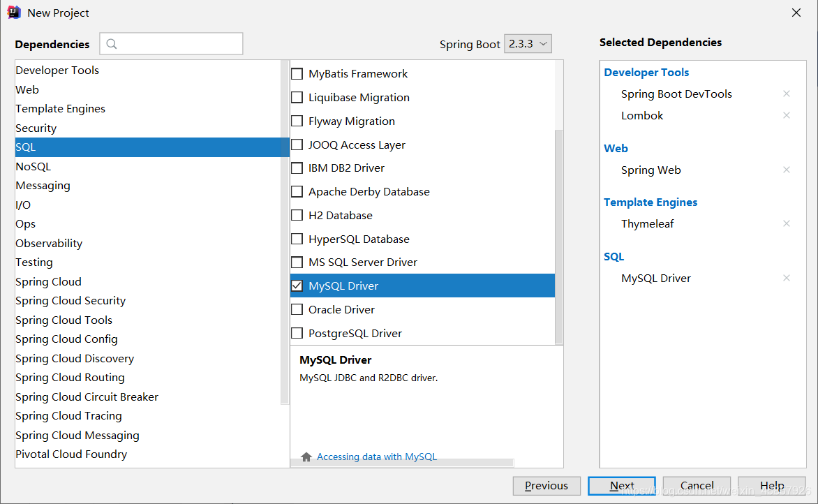This screenshot has height=504, width=818.
Task: Select the Observability category
Action: (x=148, y=243)
